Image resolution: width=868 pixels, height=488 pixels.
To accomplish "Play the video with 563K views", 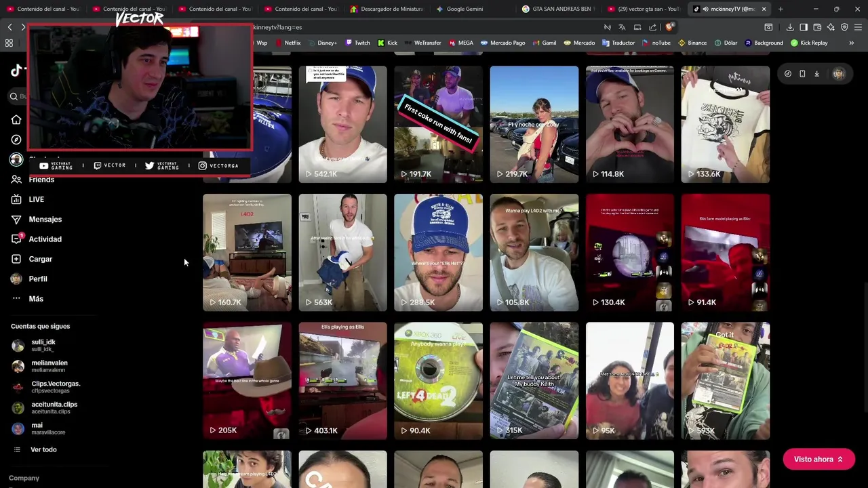I will (342, 253).
